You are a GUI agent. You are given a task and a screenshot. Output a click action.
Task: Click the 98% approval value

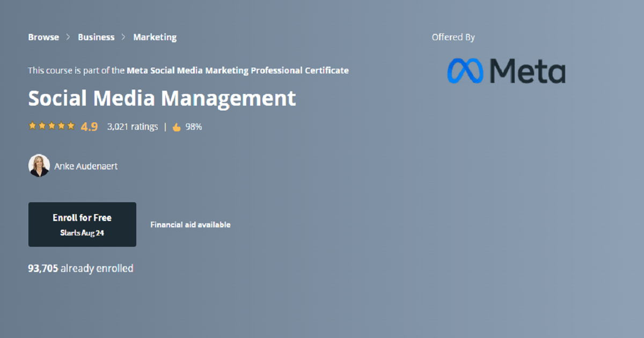pos(194,127)
